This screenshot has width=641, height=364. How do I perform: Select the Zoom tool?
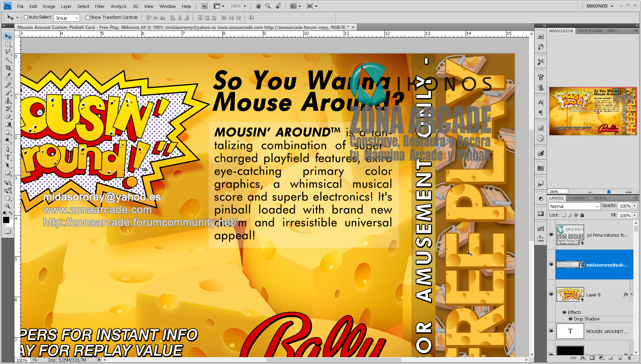(8, 206)
